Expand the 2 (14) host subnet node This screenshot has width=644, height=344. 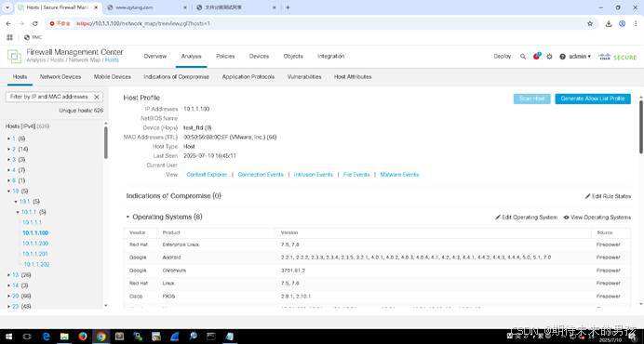pos(8,150)
